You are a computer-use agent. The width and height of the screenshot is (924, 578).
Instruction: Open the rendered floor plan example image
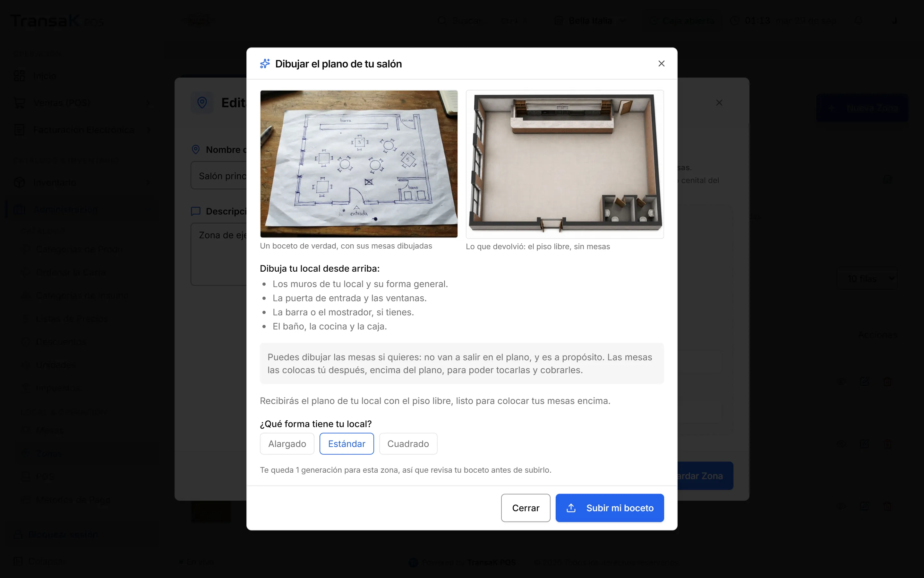(x=565, y=164)
